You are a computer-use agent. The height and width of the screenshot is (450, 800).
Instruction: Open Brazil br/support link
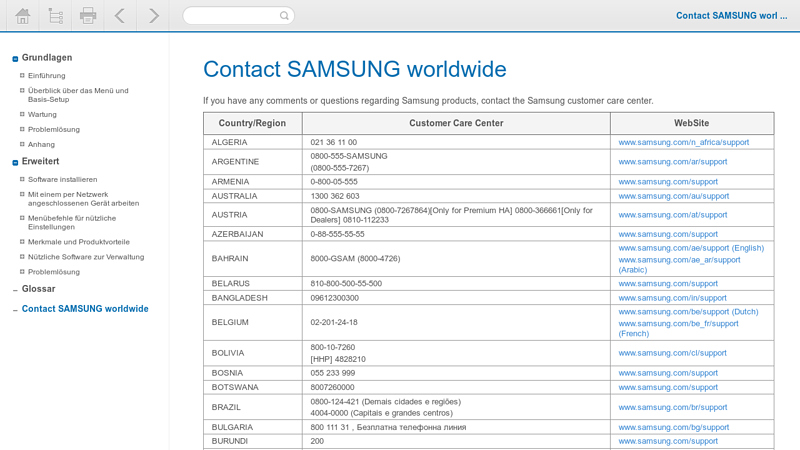point(672,407)
